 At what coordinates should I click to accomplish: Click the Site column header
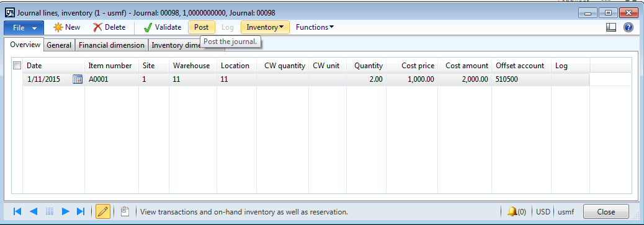click(154, 66)
